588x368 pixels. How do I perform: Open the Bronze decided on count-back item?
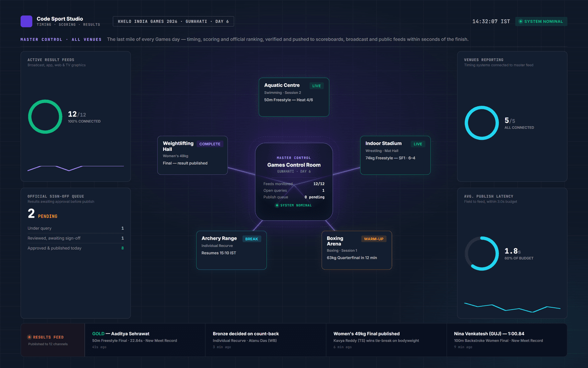pos(266,340)
